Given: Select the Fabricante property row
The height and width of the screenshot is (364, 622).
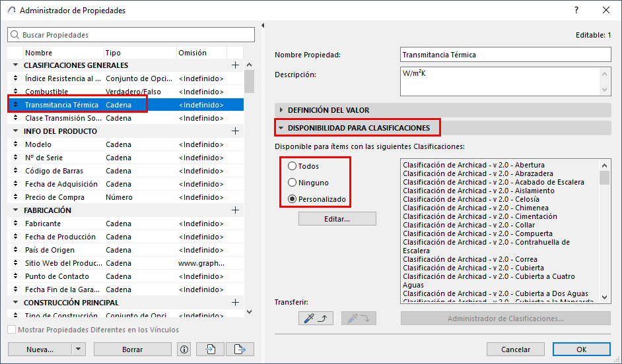Looking at the screenshot, I should (x=125, y=224).
